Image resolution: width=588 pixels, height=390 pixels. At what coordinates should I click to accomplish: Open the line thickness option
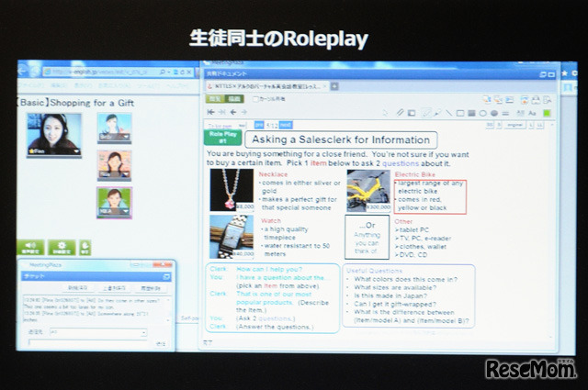pos(505,113)
